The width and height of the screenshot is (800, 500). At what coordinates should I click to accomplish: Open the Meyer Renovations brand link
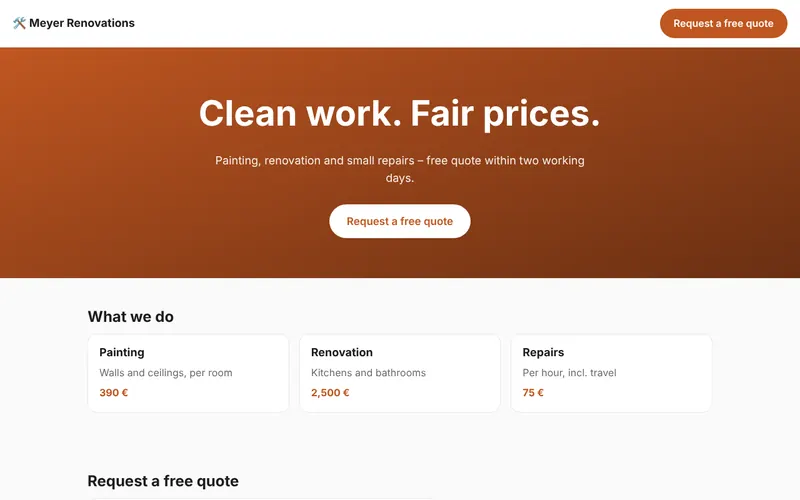(74, 23)
